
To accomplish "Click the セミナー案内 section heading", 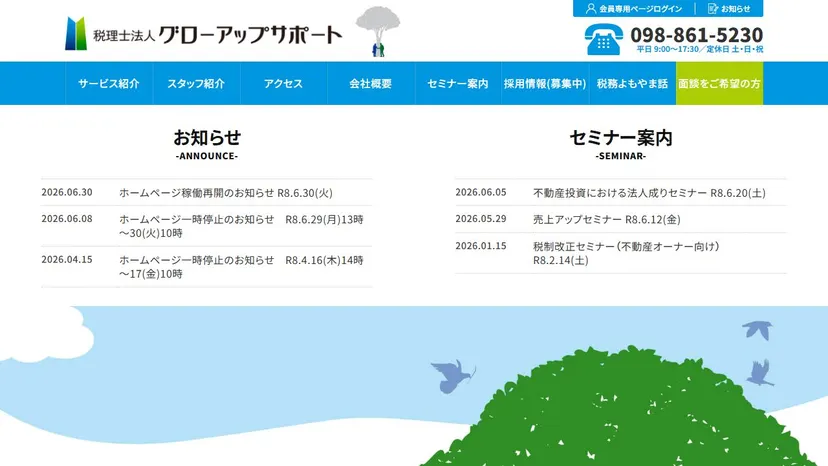I will tap(621, 137).
